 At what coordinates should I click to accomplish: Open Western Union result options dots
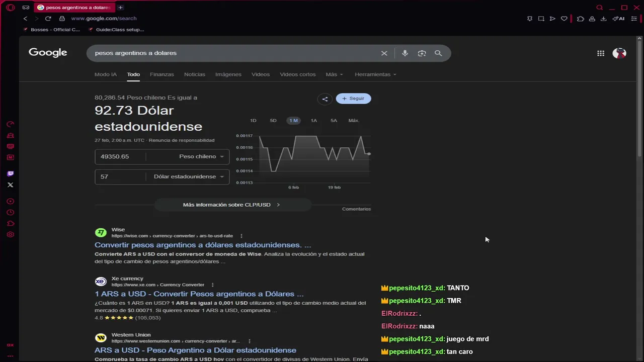pyautogui.click(x=249, y=341)
